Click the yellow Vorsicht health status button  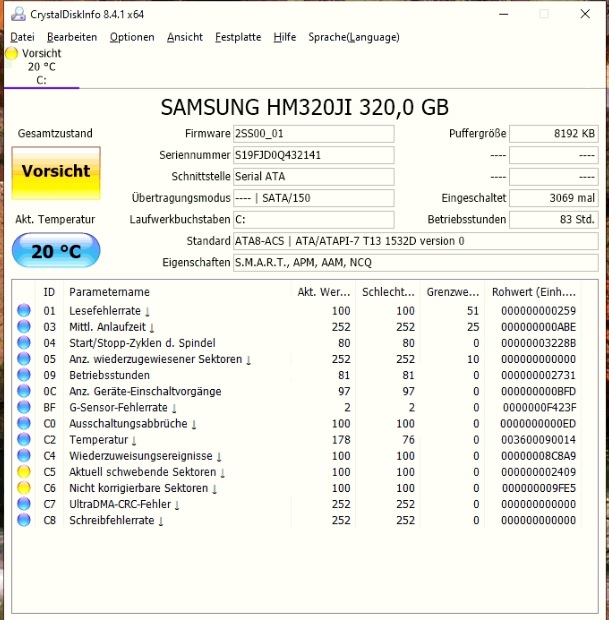pyautogui.click(x=56, y=173)
